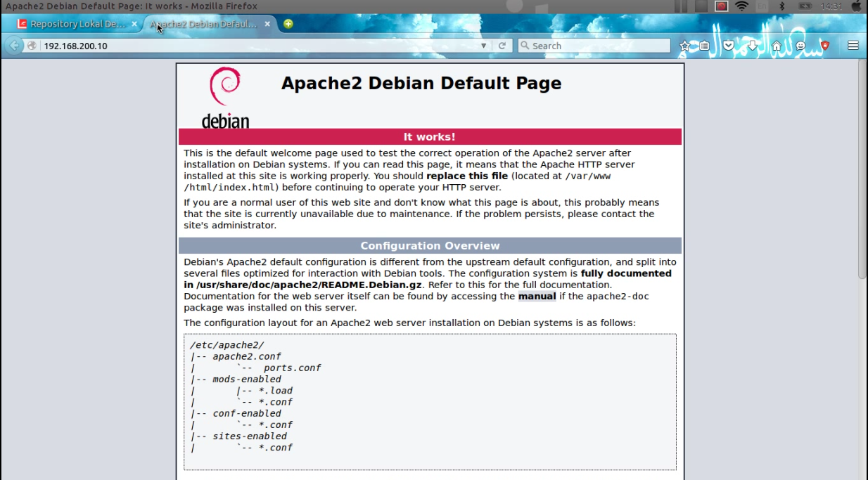Click the battery indicator in top panel
This screenshot has height=480, width=868.
click(805, 6)
